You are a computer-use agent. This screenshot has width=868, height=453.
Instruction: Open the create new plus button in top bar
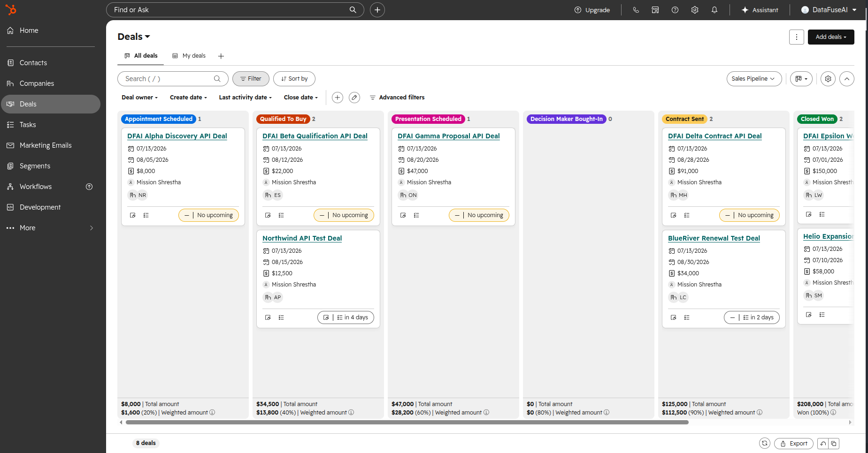[x=377, y=10]
